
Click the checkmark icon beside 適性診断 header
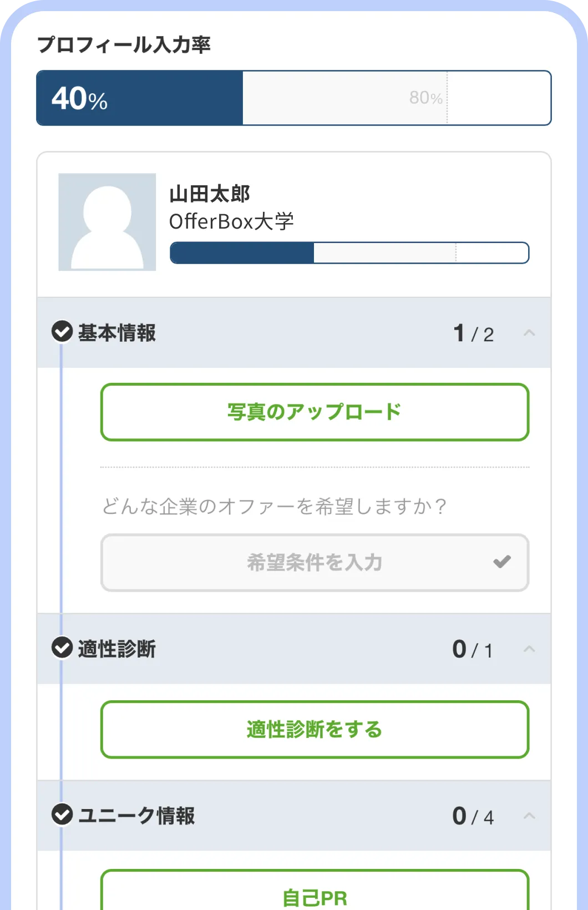pos(61,648)
